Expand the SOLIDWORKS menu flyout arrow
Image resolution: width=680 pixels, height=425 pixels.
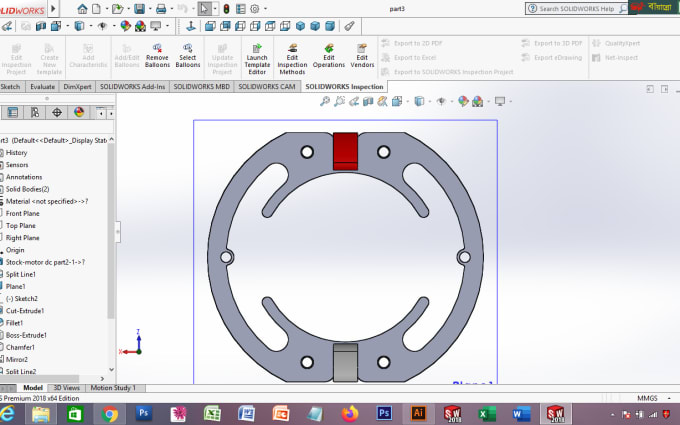[53, 8]
